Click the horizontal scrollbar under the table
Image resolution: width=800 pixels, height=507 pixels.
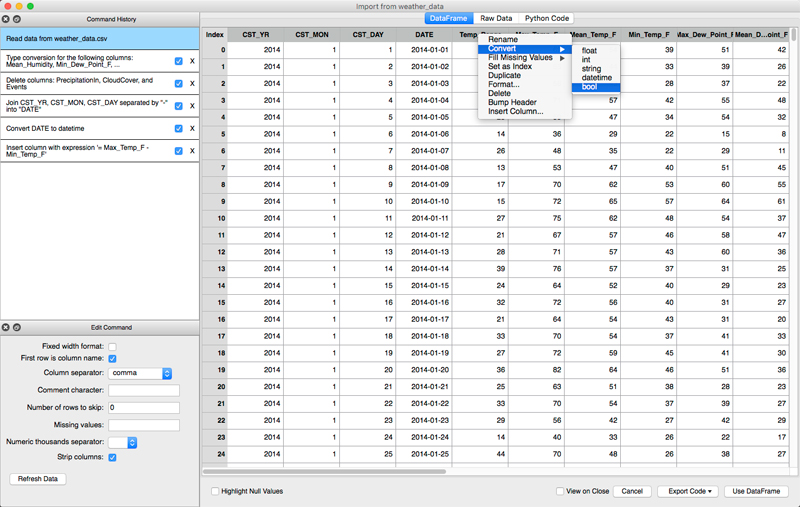tap(324, 471)
